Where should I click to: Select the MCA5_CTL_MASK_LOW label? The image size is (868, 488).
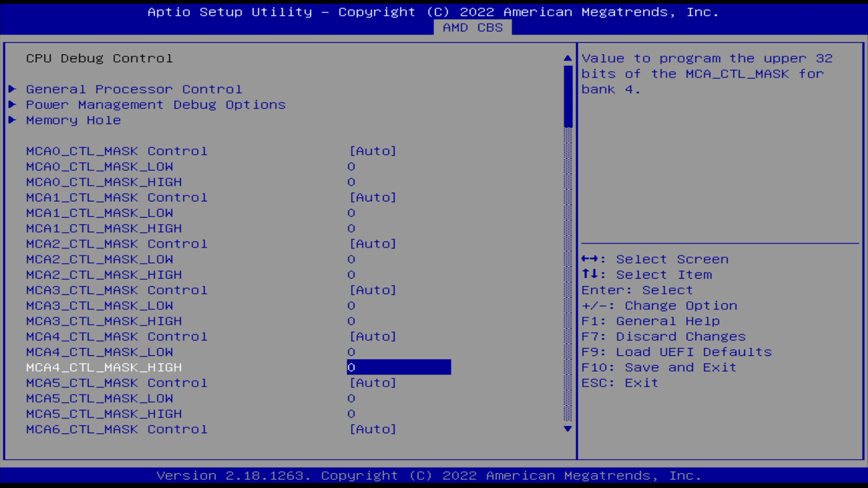(100, 398)
